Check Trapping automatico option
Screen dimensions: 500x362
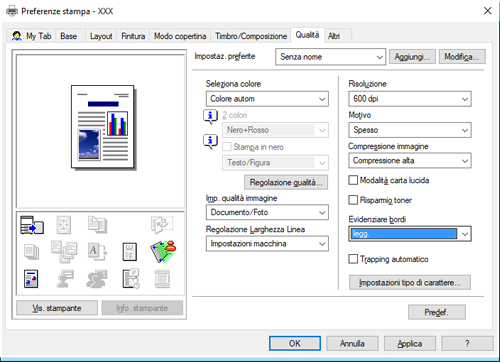coord(353,259)
